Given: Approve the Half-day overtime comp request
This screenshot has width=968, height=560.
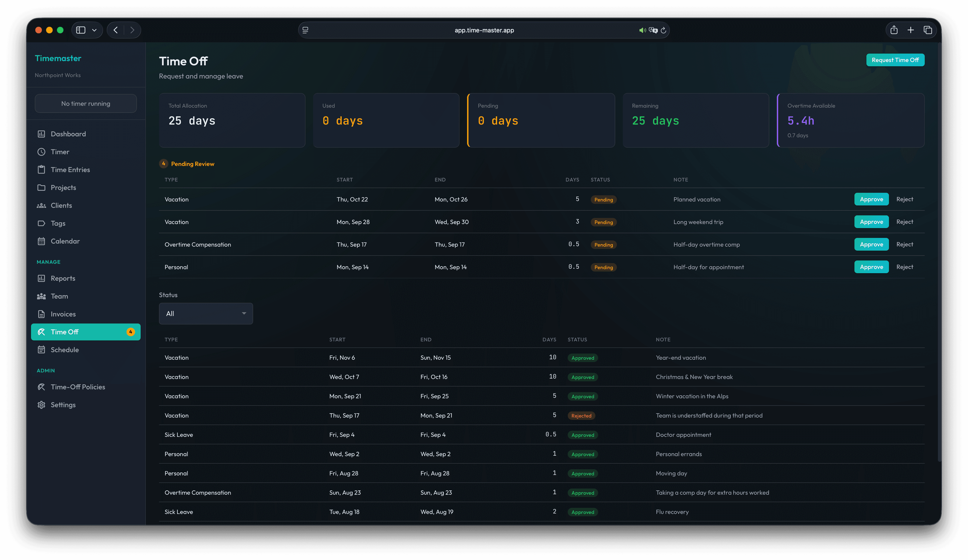Looking at the screenshot, I should [871, 244].
